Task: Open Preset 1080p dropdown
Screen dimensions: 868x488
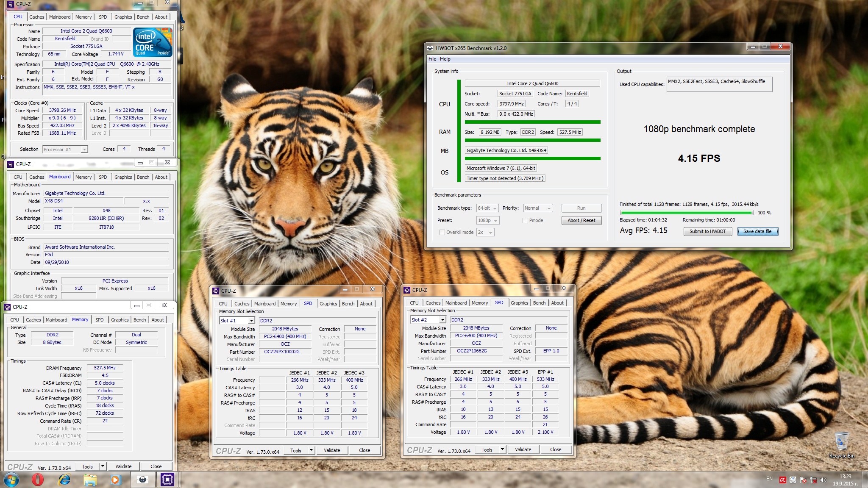Action: pyautogui.click(x=488, y=220)
